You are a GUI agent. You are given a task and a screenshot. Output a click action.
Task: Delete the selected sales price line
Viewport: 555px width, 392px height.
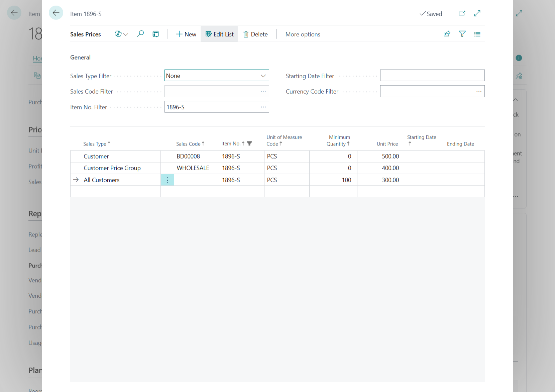coord(255,34)
